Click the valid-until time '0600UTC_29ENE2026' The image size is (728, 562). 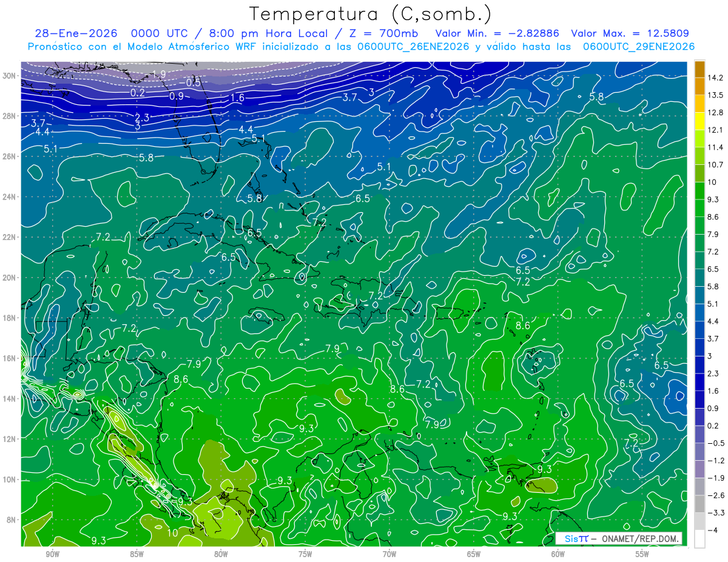tap(638, 47)
